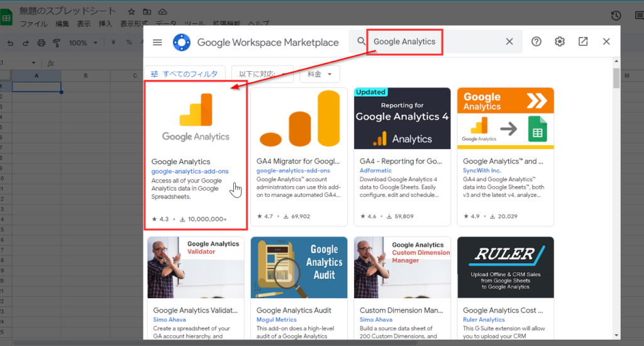Click the Sheets app icon

(6, 18)
